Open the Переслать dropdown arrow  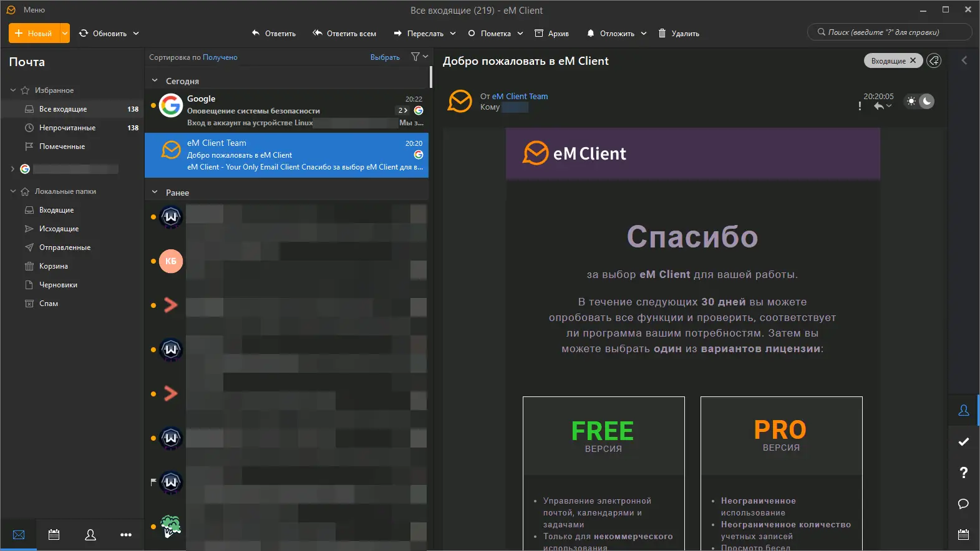(453, 34)
